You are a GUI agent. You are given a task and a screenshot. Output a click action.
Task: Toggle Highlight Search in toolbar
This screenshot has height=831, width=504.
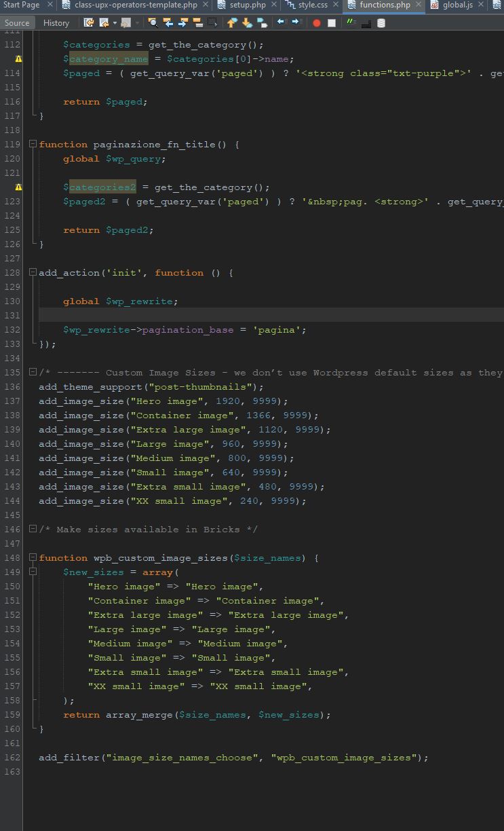(x=198, y=22)
